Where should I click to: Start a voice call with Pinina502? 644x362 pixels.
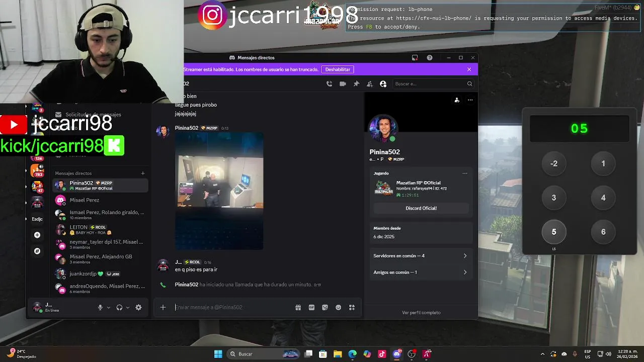pos(329,84)
